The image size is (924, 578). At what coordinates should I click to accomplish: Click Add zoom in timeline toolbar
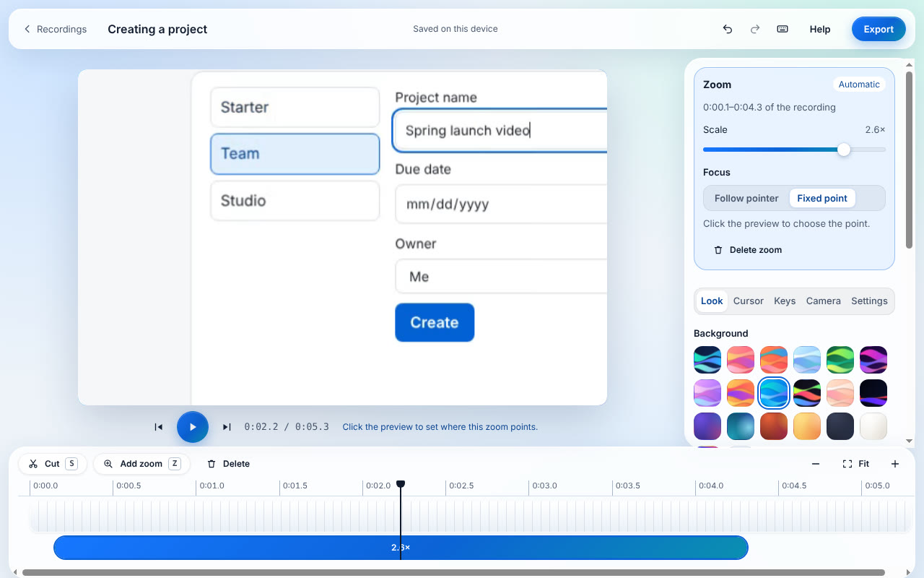pyautogui.click(x=141, y=464)
